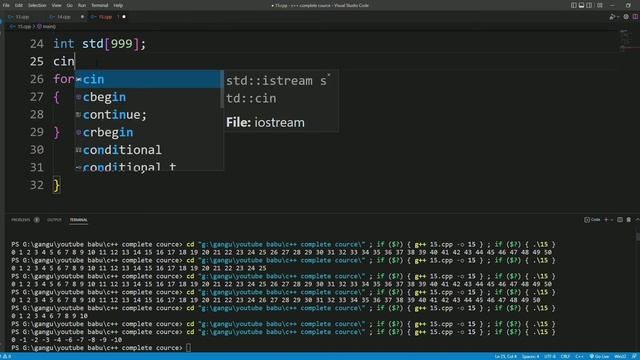640x360 pixels.
Task: Click the split terminal icon
Action: (620, 220)
